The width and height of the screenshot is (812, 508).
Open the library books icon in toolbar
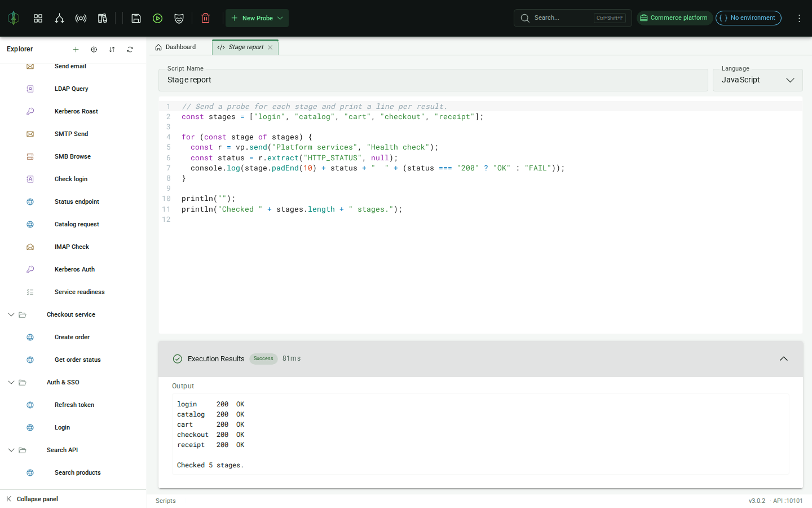coord(103,18)
